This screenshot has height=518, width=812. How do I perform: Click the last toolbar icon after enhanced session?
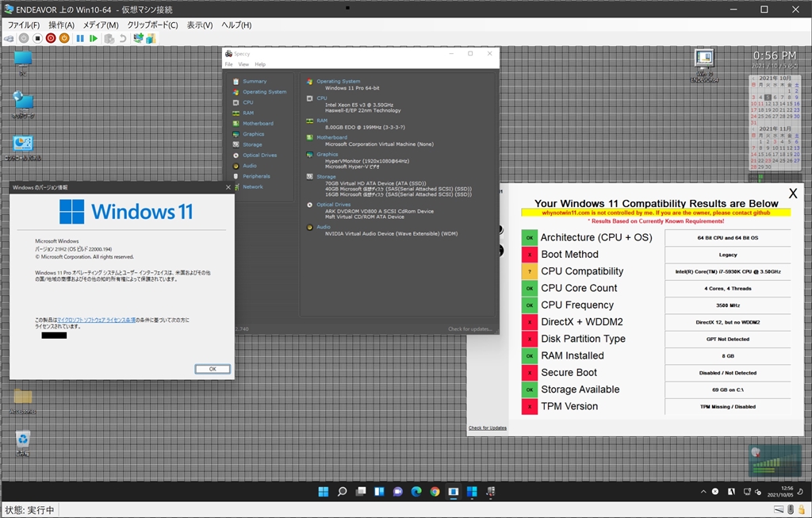coord(151,38)
